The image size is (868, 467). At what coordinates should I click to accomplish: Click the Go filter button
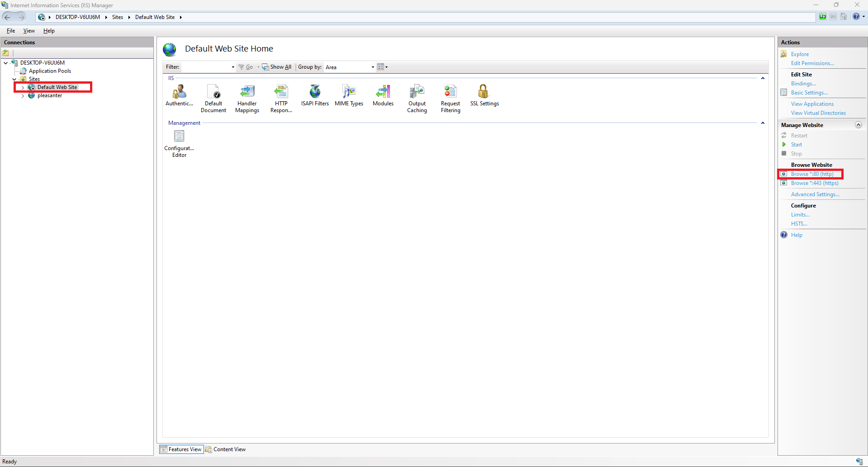246,67
